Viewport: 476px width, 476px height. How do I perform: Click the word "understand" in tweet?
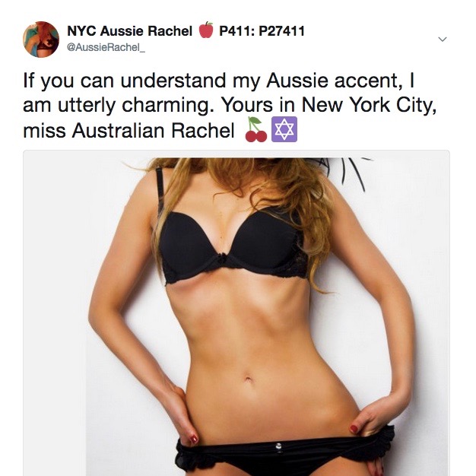coord(173,81)
